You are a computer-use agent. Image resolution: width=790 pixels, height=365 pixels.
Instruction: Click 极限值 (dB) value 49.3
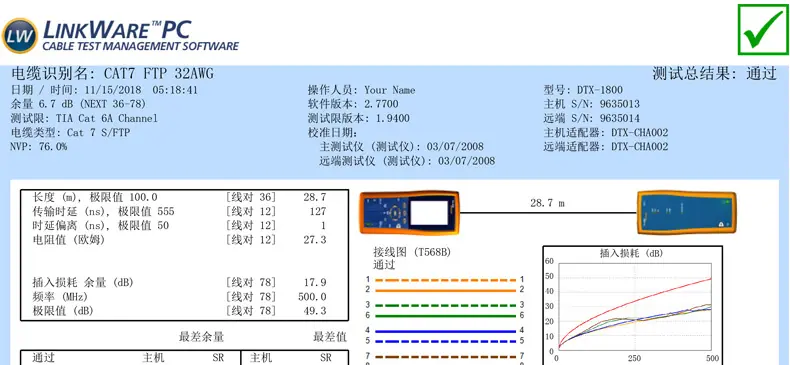click(314, 311)
